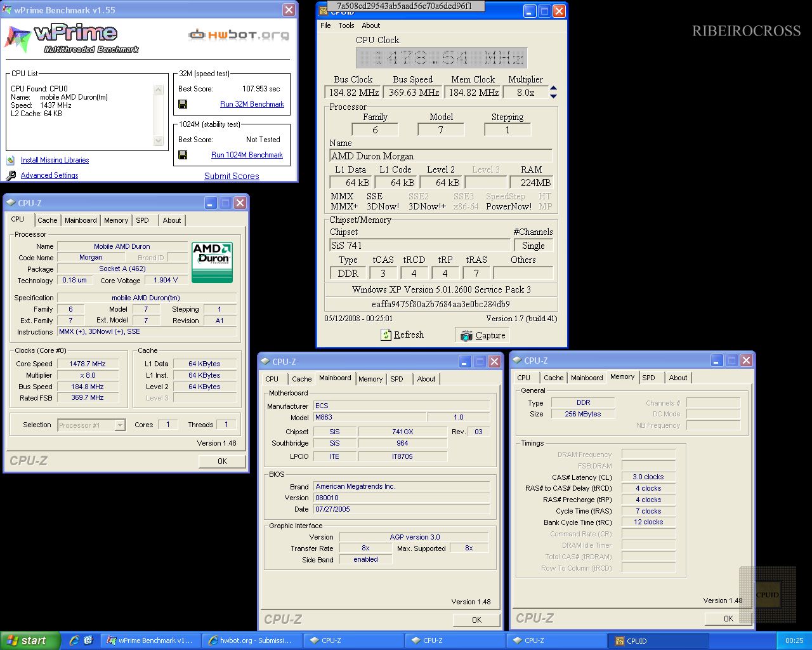
Task: Switch to Mainboard tab in left CPU-Z window
Action: pyautogui.click(x=81, y=220)
